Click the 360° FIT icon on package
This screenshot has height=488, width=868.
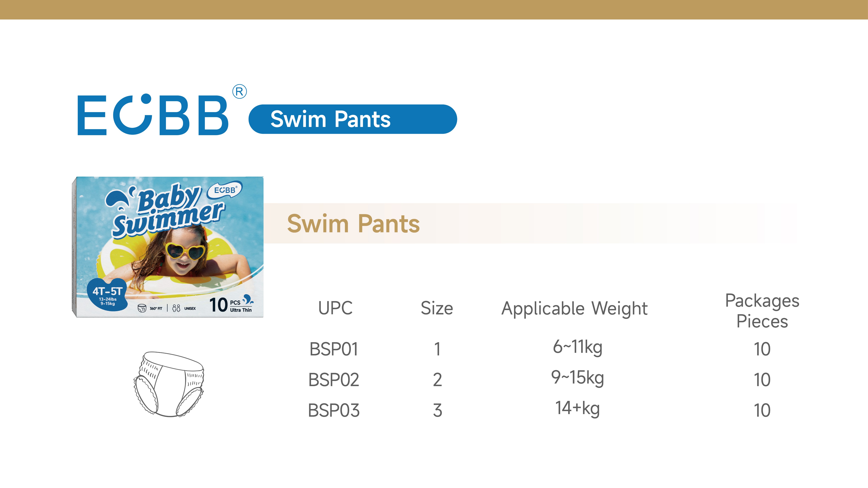coord(142,308)
